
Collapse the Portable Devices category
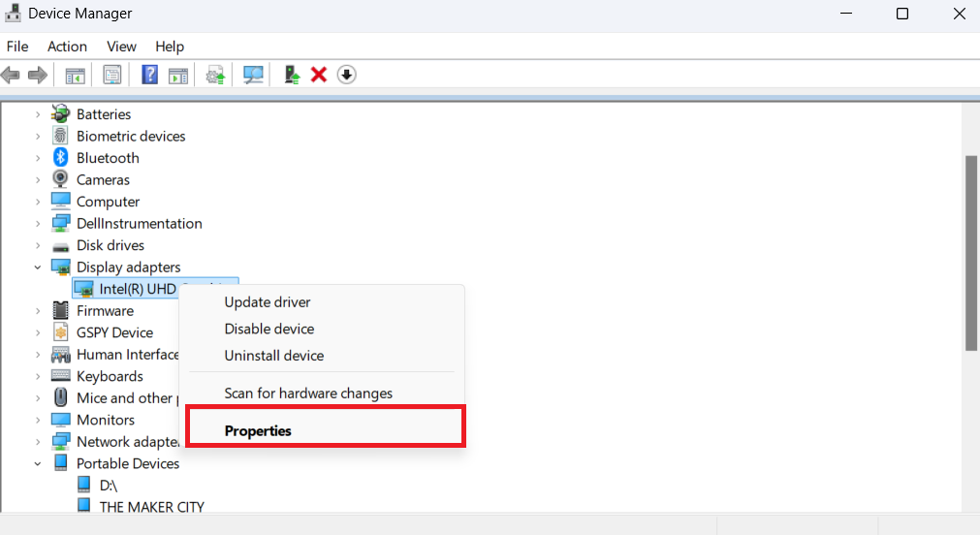pos(38,463)
